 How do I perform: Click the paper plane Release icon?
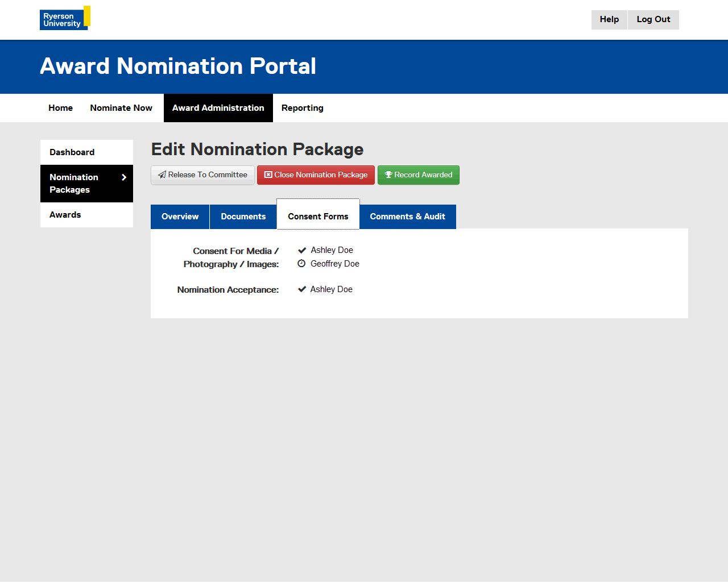pyautogui.click(x=162, y=175)
